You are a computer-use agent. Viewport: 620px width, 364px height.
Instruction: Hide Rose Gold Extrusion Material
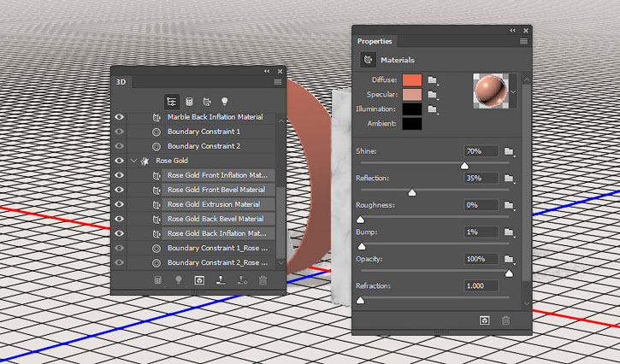(119, 204)
